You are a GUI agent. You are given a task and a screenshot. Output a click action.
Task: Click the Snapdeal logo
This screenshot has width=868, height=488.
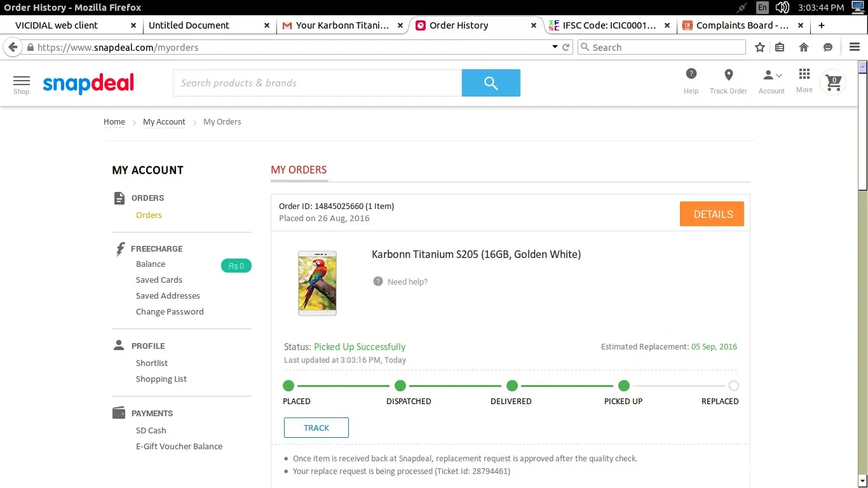click(x=88, y=83)
